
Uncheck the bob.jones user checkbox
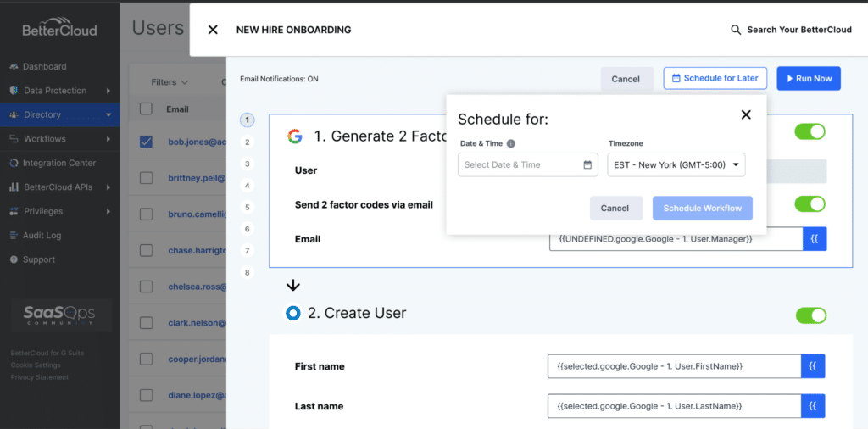tap(146, 142)
